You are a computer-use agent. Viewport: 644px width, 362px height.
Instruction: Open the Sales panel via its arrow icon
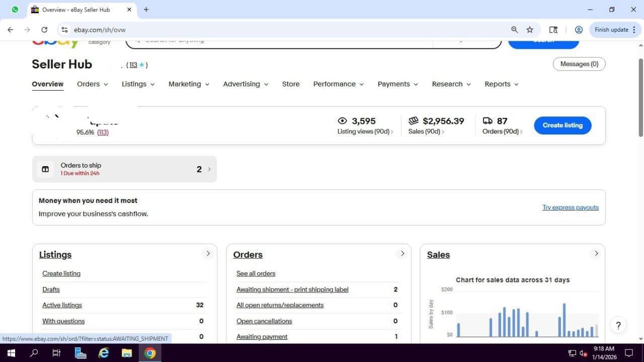click(x=596, y=253)
